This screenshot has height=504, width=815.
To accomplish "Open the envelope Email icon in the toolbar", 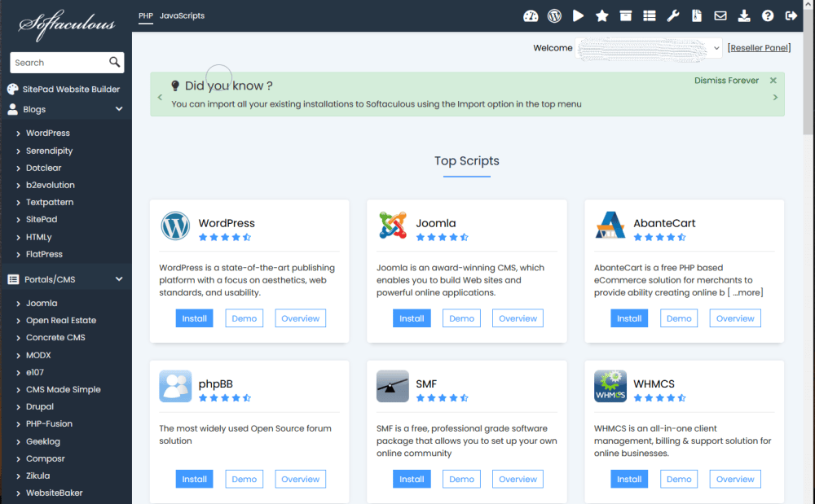I will click(720, 15).
